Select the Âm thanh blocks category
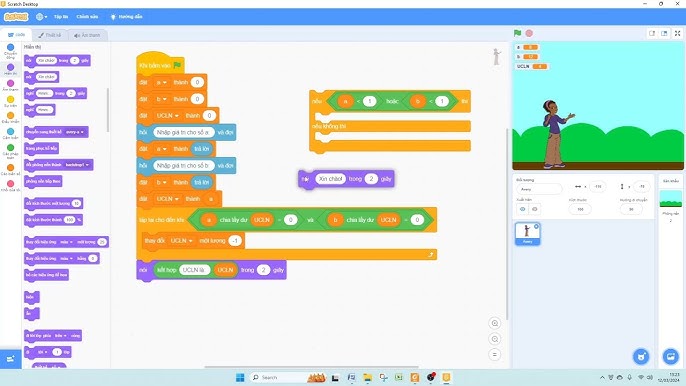Screen dimensions: 686x386 coord(10,85)
